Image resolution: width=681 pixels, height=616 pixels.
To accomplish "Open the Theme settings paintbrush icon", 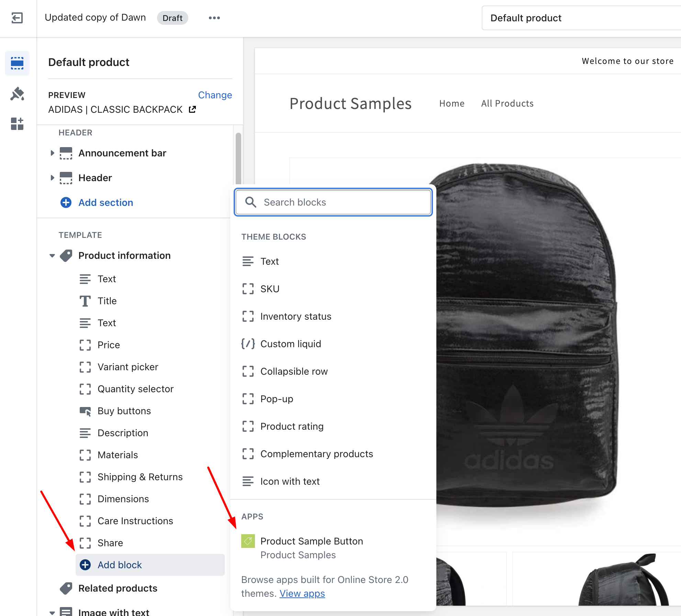I will [17, 93].
